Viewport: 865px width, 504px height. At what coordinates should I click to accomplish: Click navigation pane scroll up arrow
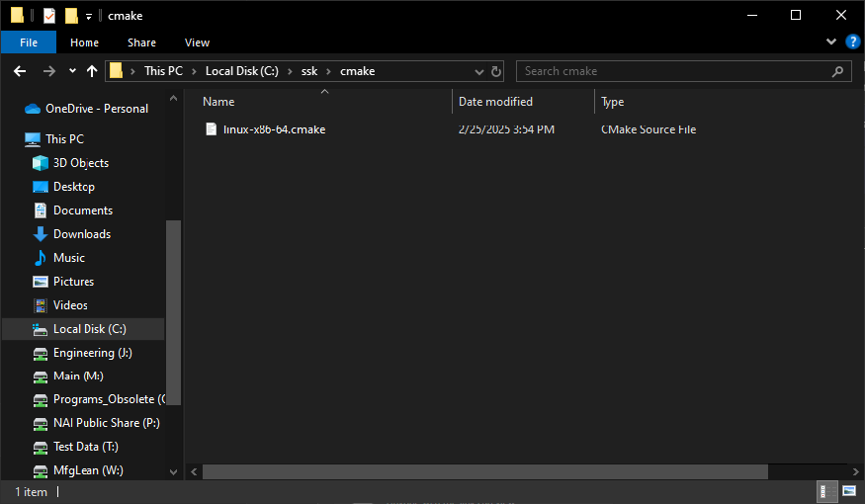[x=173, y=98]
